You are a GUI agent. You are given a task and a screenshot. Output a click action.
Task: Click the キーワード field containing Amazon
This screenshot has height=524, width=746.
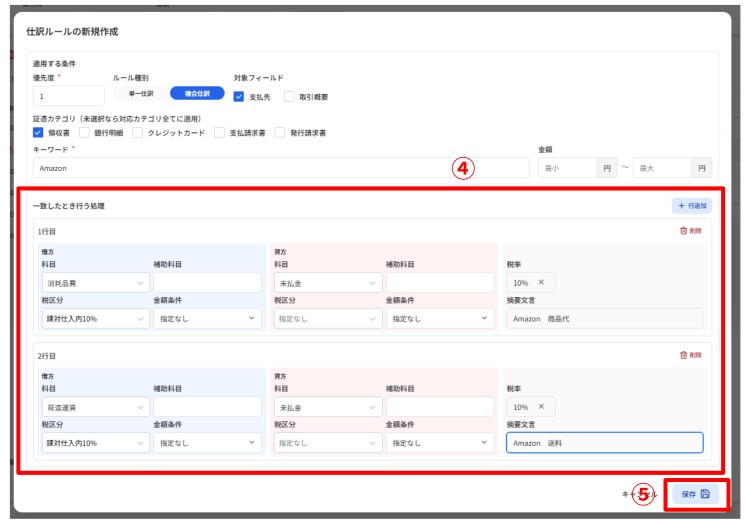[x=281, y=168]
